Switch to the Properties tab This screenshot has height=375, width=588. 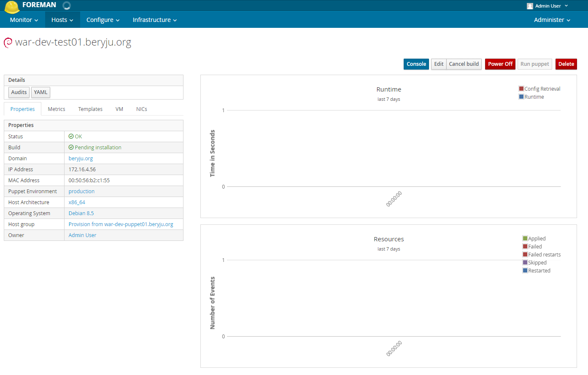[22, 109]
